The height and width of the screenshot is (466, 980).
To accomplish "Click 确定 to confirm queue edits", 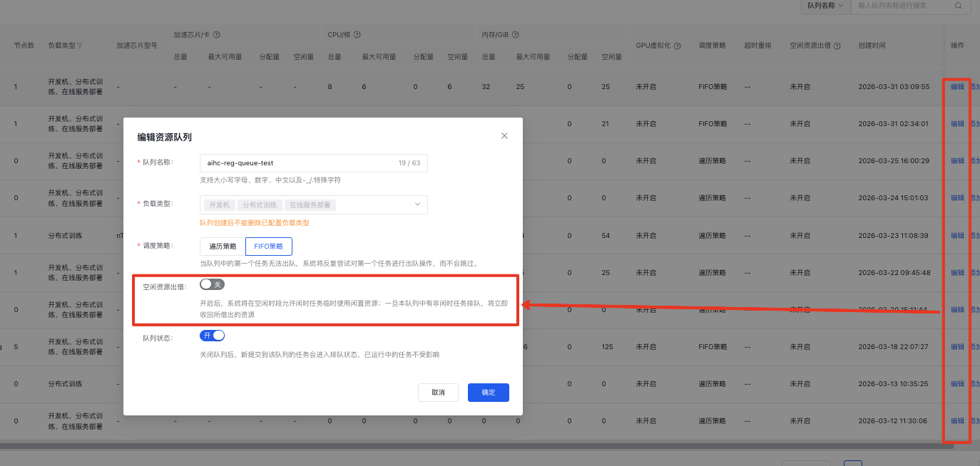I will click(x=488, y=393).
